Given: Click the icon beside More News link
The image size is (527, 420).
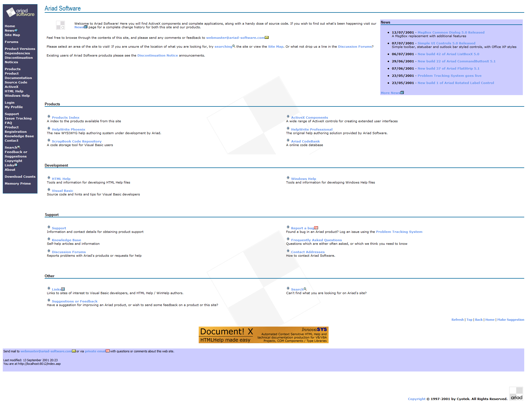Looking at the screenshot, I should tap(402, 93).
